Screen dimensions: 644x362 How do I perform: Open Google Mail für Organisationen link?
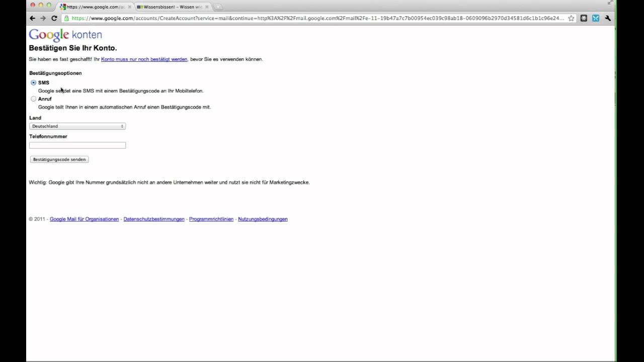click(x=84, y=219)
